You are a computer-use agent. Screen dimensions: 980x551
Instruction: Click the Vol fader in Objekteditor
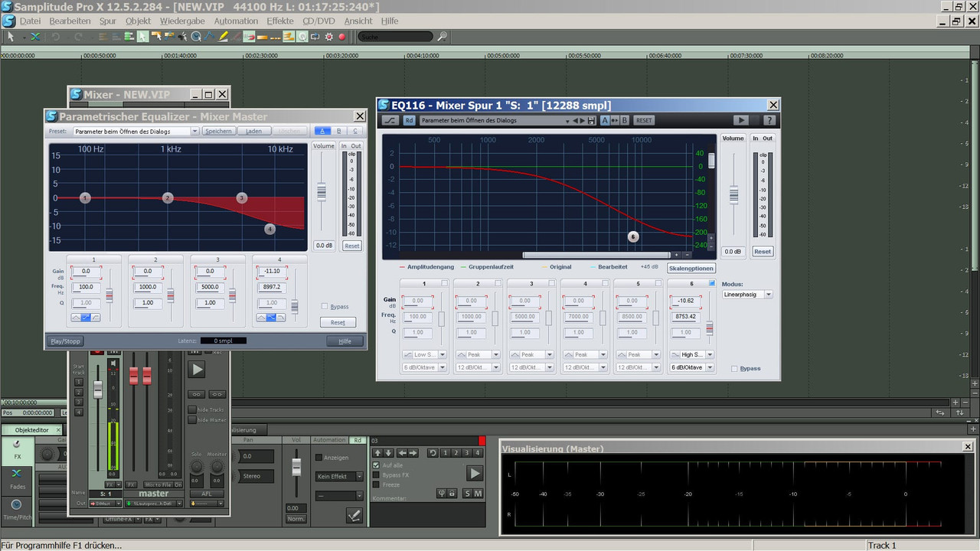click(296, 467)
